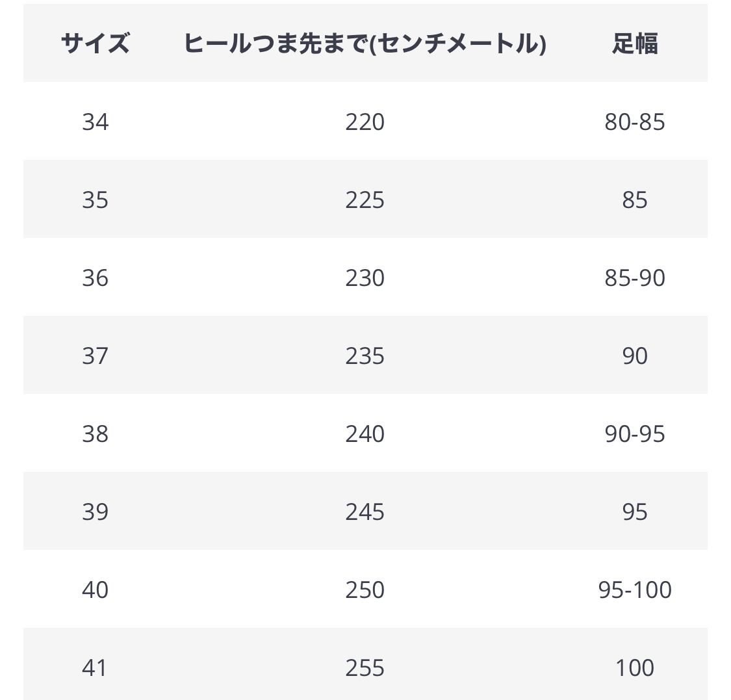Viewport: 731px width, 700px height.
Task: Click the size 38 cell
Action: [95, 434]
